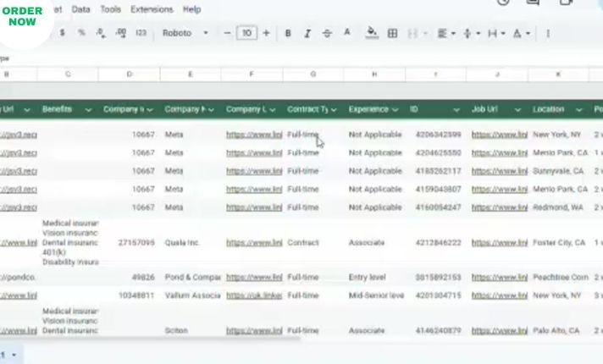Open the Job Url link in Sunnyvale, CA row
Screen dimensions: 603x364
[500, 171]
